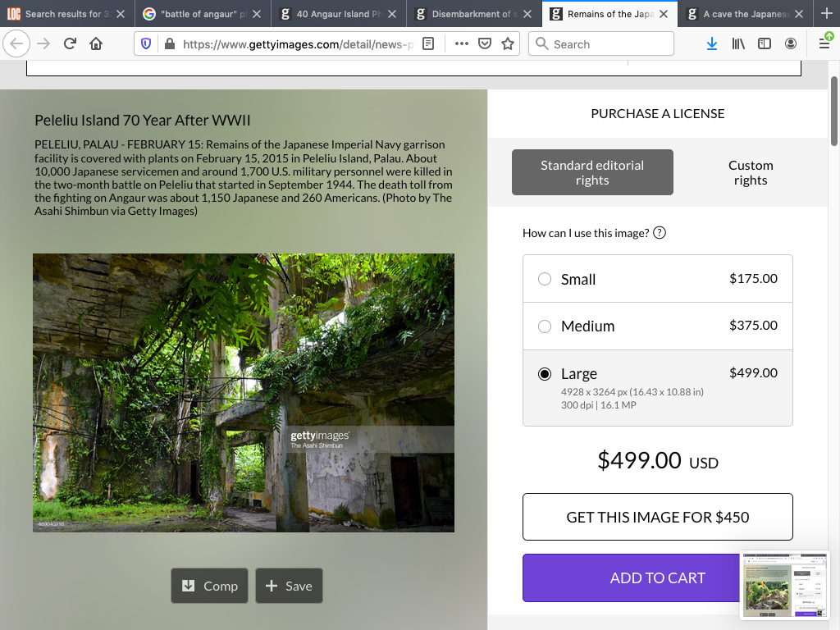Select the Large $499.00 option
The width and height of the screenshot is (840, 630).
click(545, 374)
